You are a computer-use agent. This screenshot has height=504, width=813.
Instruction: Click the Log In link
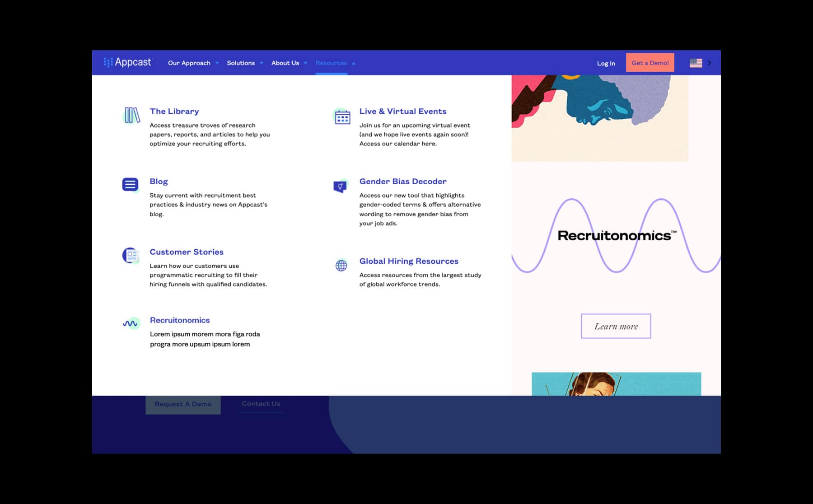coord(606,63)
